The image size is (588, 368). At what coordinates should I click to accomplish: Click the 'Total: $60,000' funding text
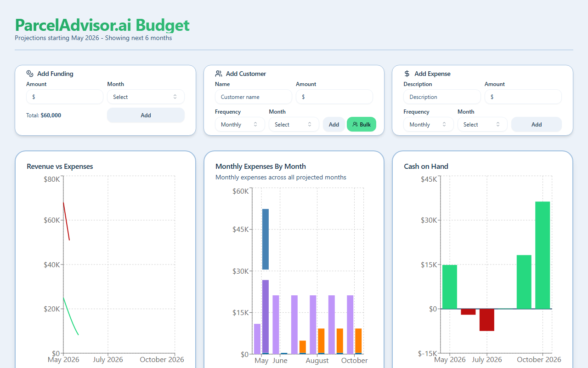44,115
